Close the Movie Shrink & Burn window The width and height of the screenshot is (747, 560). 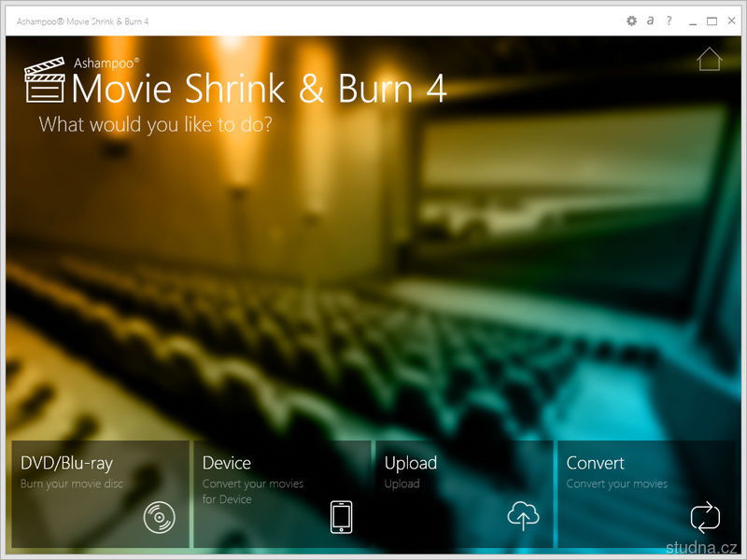pyautogui.click(x=731, y=21)
